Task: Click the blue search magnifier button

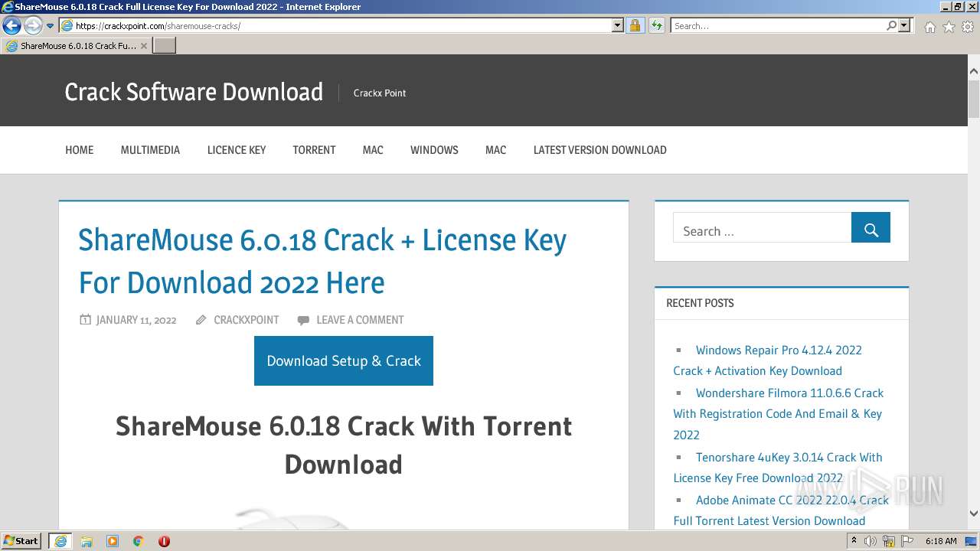Action: tap(871, 227)
